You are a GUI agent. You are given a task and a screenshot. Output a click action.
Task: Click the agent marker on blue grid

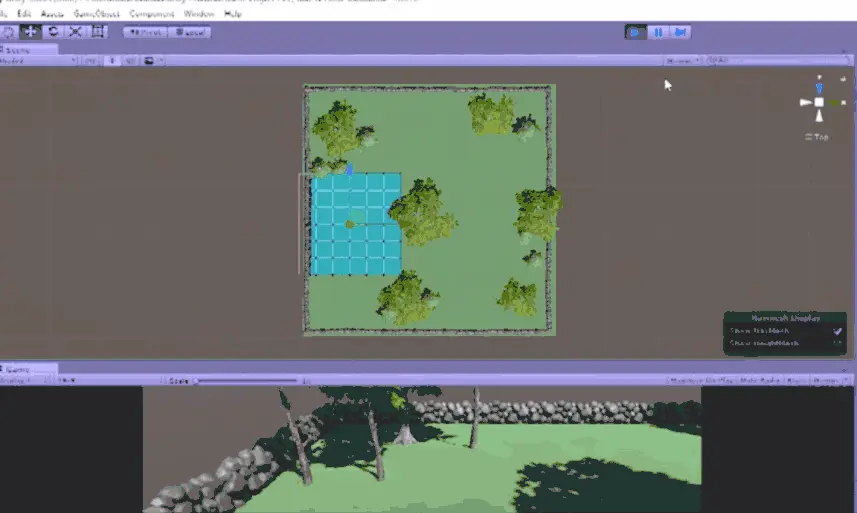pyautogui.click(x=350, y=224)
